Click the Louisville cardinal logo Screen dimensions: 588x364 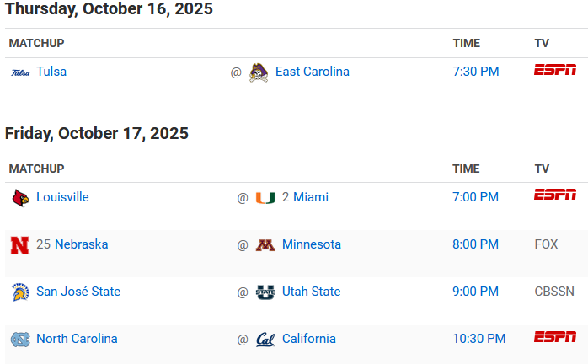(19, 198)
